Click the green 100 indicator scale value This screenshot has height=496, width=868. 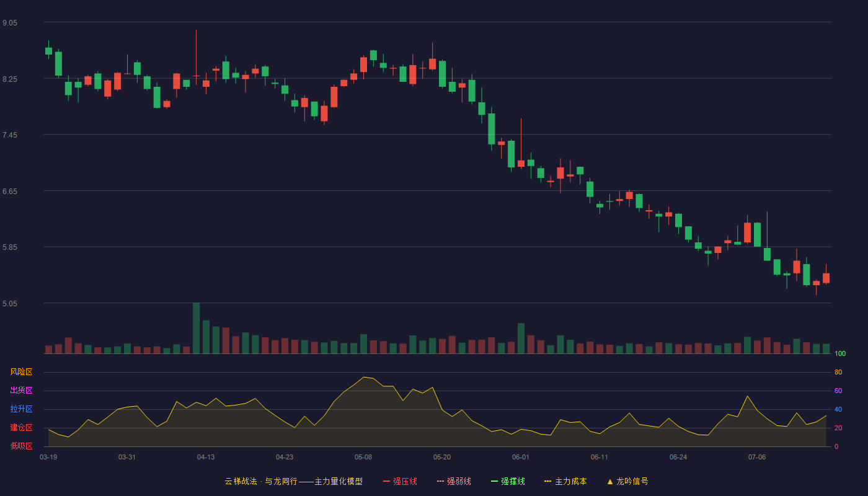(840, 354)
